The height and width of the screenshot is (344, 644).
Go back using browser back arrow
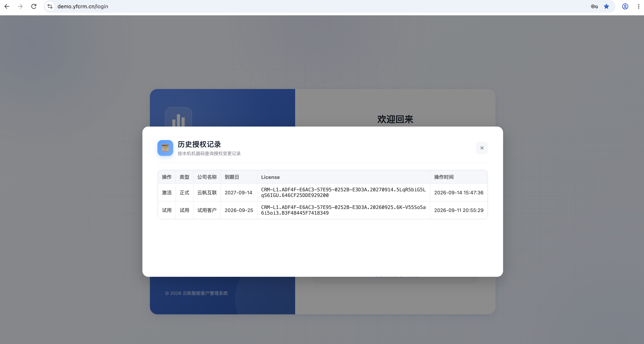(7, 7)
